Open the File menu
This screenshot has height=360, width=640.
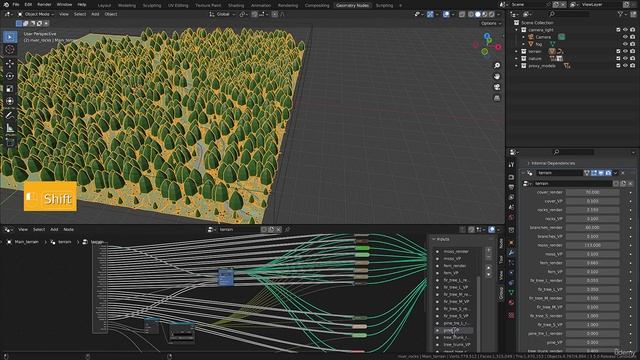[x=16, y=4]
